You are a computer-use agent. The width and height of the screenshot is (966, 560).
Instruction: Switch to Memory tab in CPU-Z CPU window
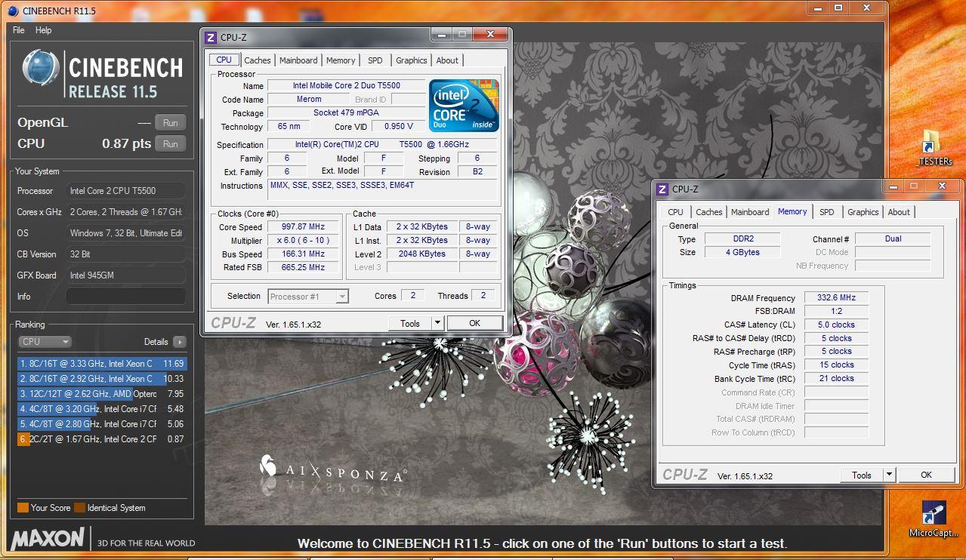(x=341, y=60)
